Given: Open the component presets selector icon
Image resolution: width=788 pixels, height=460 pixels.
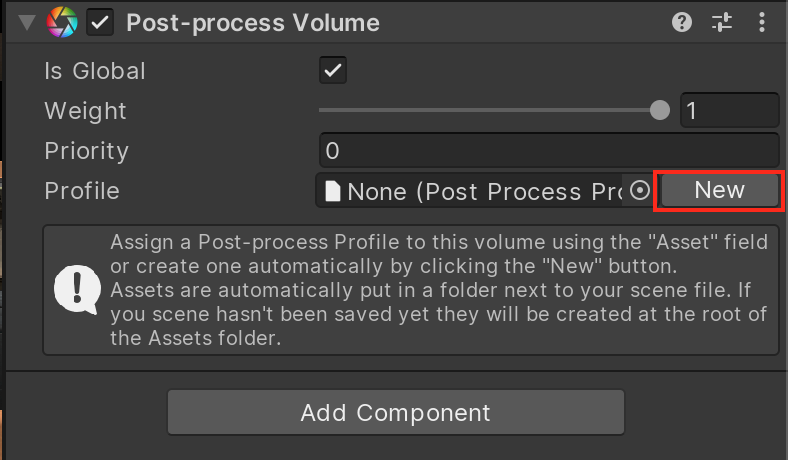Looking at the screenshot, I should [722, 22].
